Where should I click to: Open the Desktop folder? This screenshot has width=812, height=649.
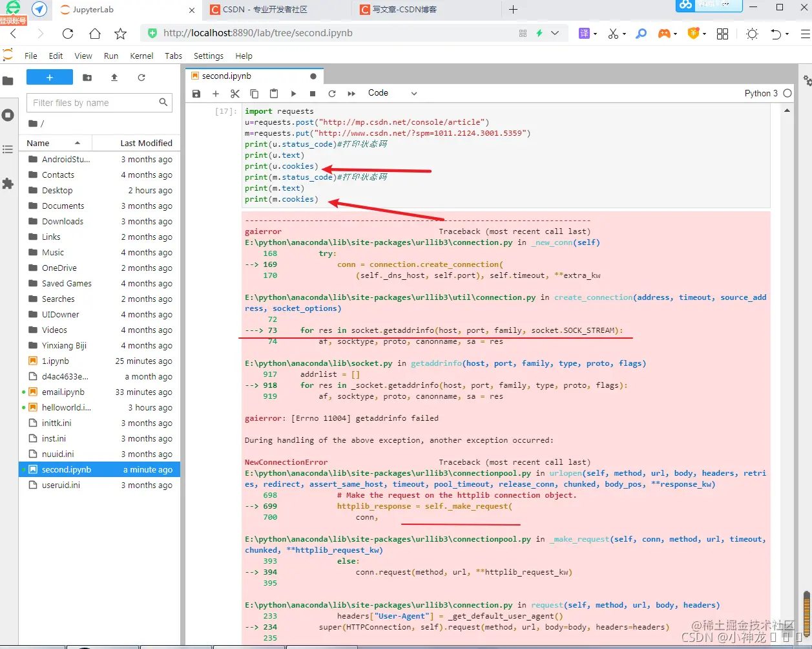[x=99, y=190]
